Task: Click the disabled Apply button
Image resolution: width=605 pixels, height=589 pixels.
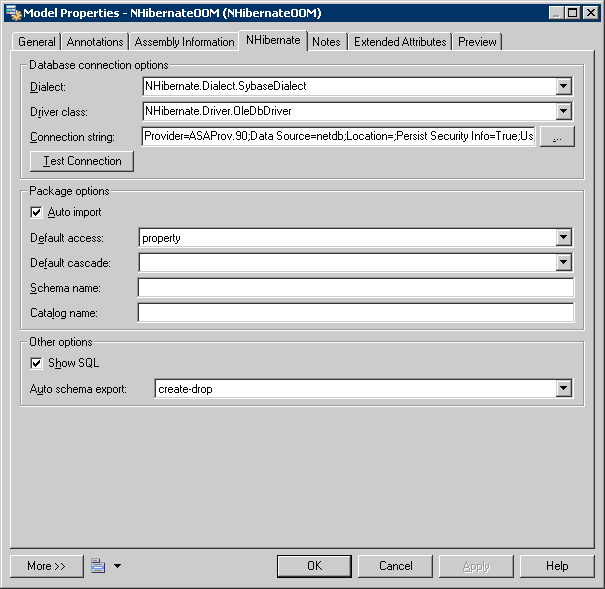Action: (x=477, y=566)
